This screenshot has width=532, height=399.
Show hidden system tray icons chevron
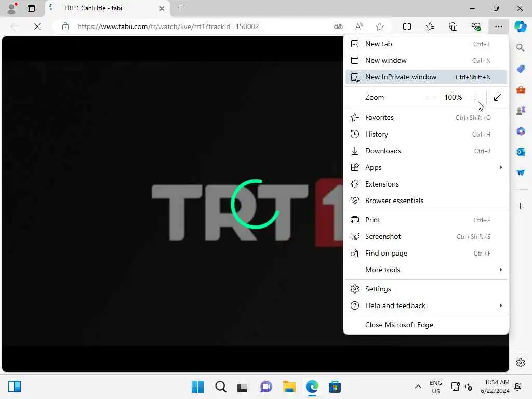418,387
